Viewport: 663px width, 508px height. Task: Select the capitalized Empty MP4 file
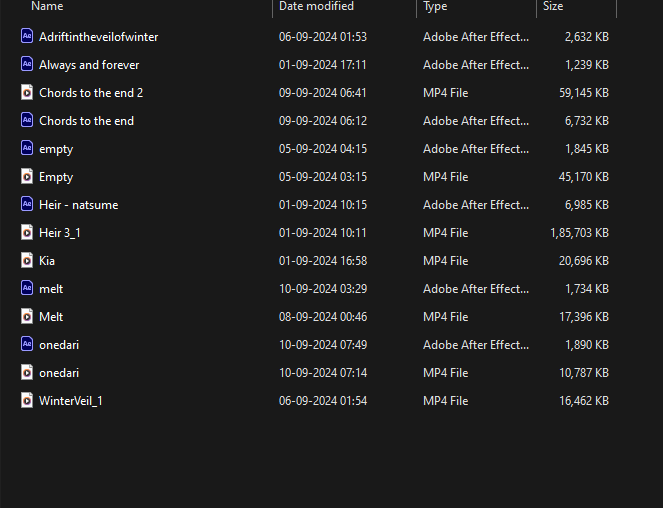tap(56, 177)
